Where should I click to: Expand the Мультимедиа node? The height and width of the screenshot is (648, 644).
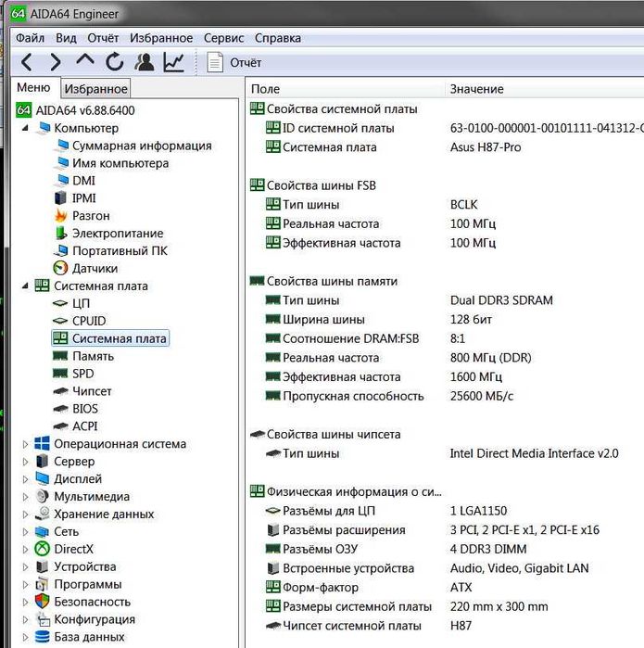click(x=25, y=496)
